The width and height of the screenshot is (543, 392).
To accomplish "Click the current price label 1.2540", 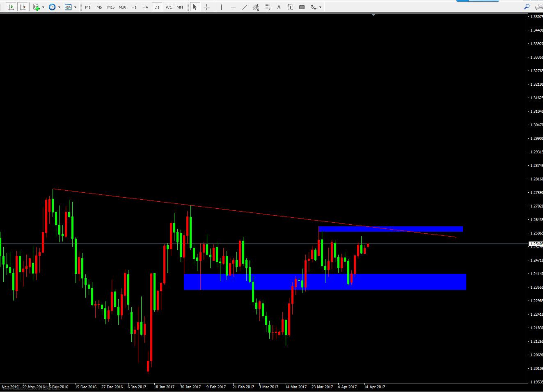I will 536,244.
